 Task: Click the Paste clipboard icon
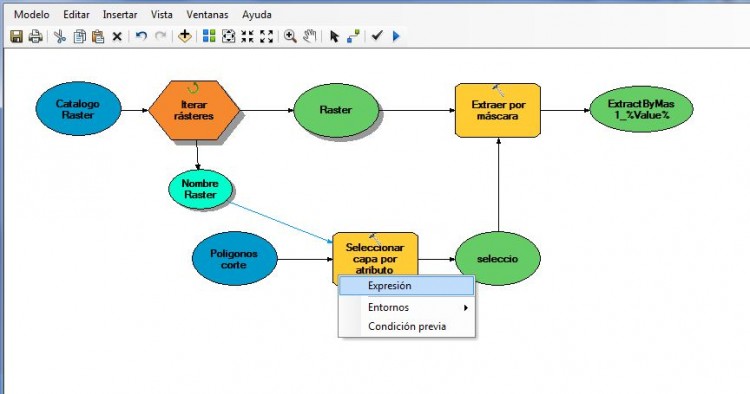pos(98,36)
